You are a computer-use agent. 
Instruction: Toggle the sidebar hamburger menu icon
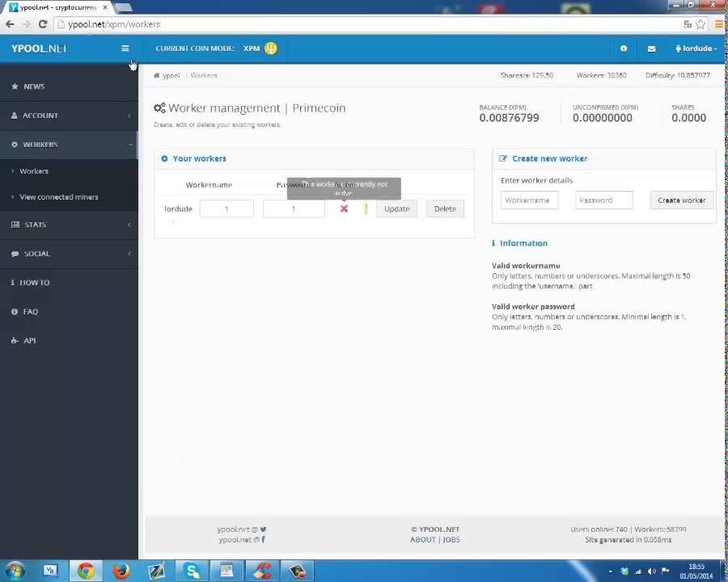125,48
